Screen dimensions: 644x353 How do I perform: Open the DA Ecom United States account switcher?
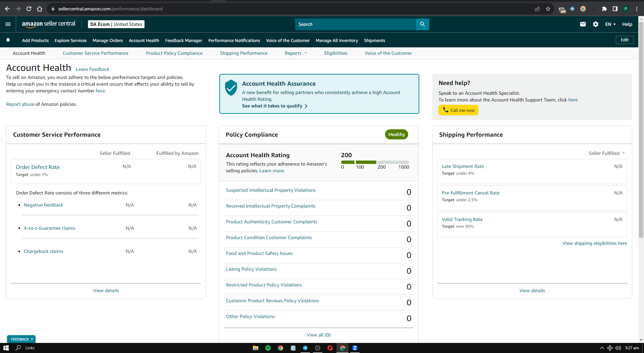pyautogui.click(x=116, y=24)
